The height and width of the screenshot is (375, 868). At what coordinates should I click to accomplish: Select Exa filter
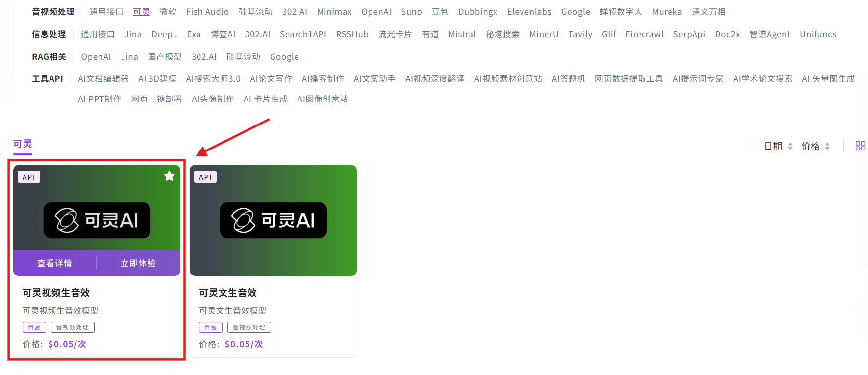(194, 34)
